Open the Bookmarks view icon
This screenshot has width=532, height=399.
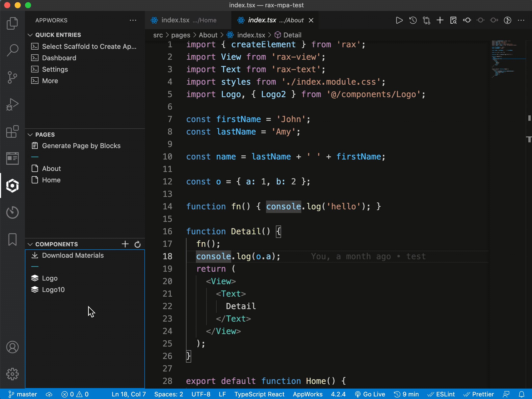pos(12,239)
